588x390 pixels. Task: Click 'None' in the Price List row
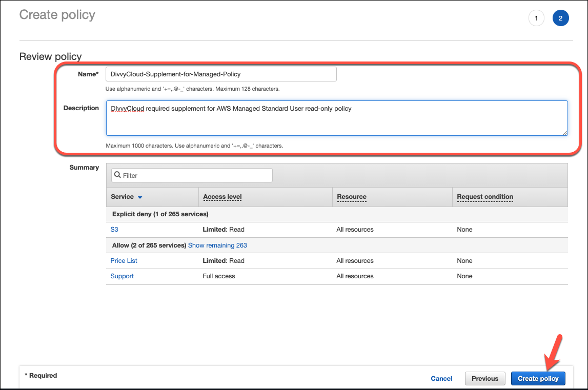[464, 261]
